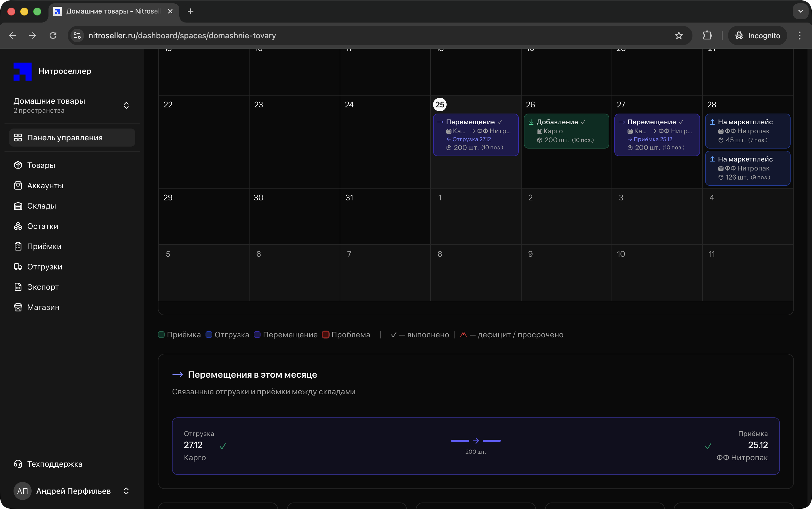Open the Добавление Карго event on 26
The image size is (812, 509).
pos(566,131)
